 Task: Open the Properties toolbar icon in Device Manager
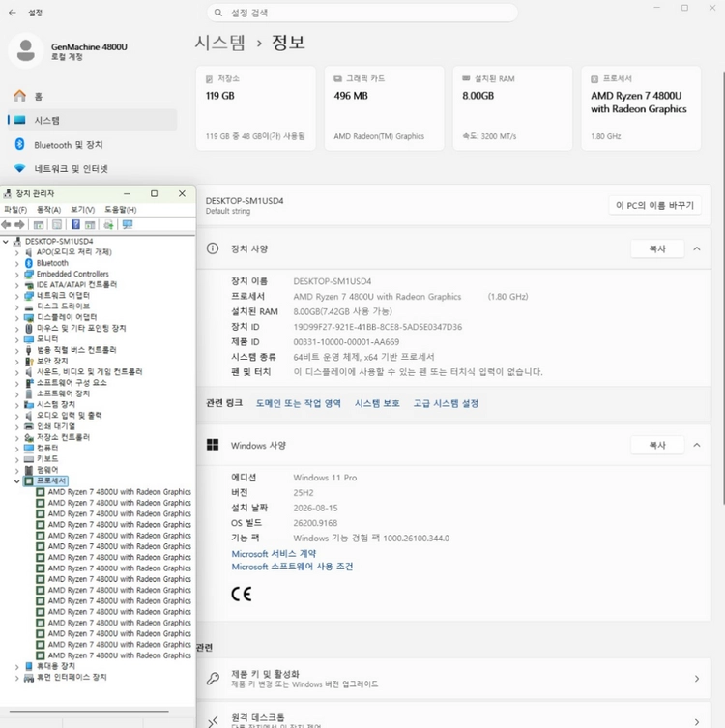point(57,225)
